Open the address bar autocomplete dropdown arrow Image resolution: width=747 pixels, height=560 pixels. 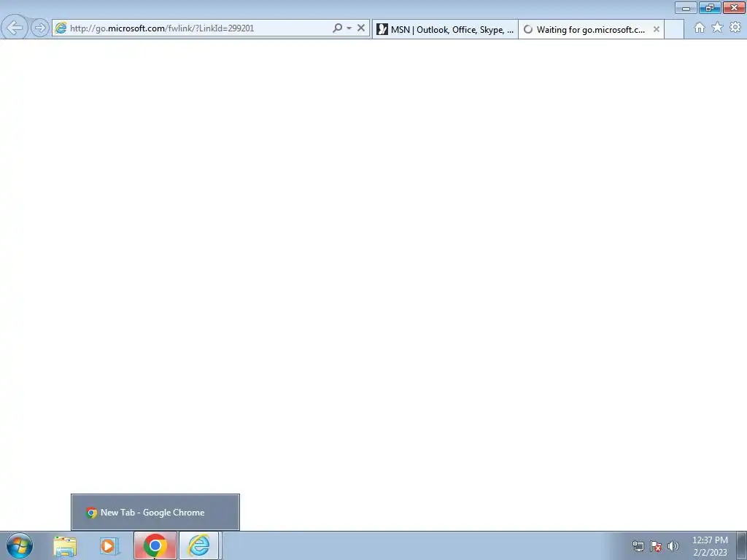coord(349,28)
